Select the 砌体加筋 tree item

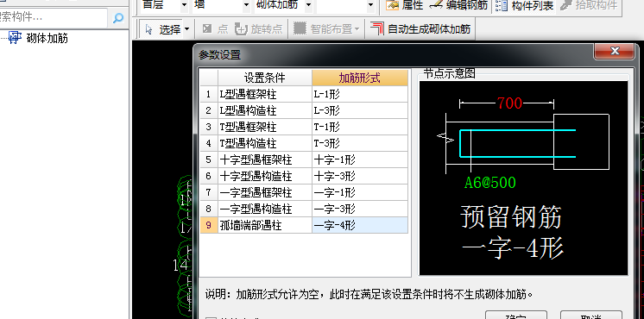tap(47, 39)
